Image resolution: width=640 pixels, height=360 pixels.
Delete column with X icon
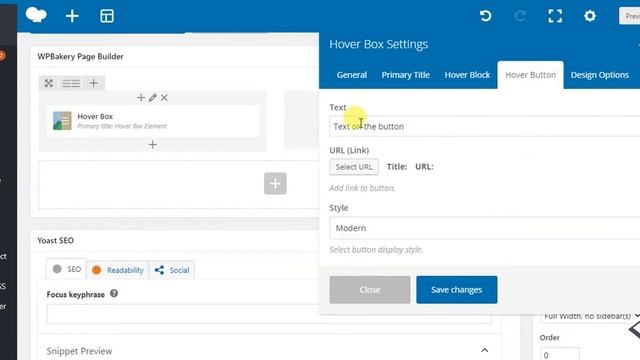click(x=164, y=98)
